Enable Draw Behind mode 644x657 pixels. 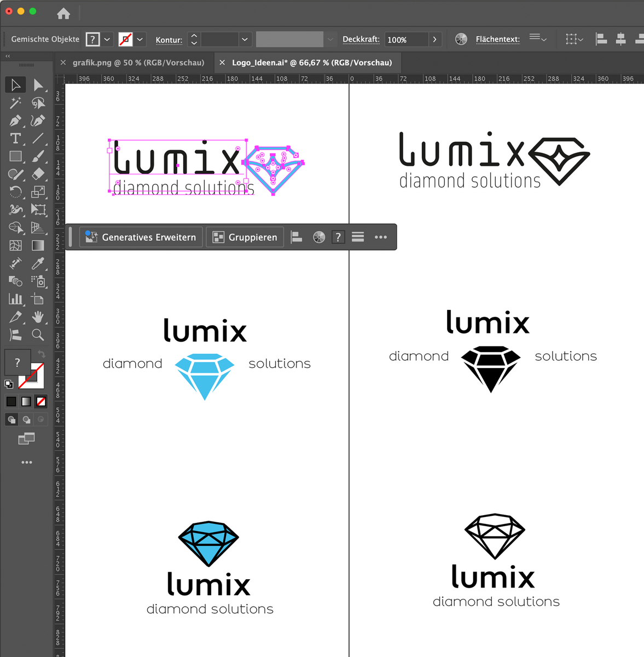coord(26,420)
